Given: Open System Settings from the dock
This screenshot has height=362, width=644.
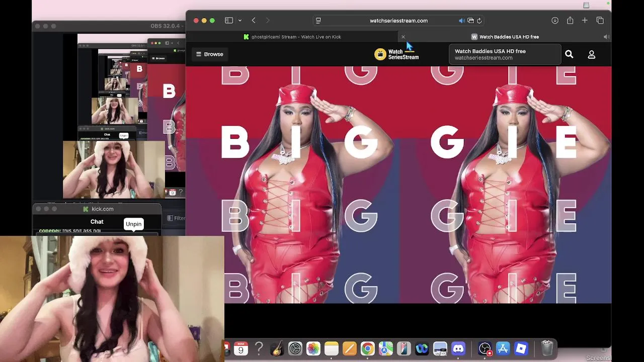Looking at the screenshot, I should (x=295, y=348).
